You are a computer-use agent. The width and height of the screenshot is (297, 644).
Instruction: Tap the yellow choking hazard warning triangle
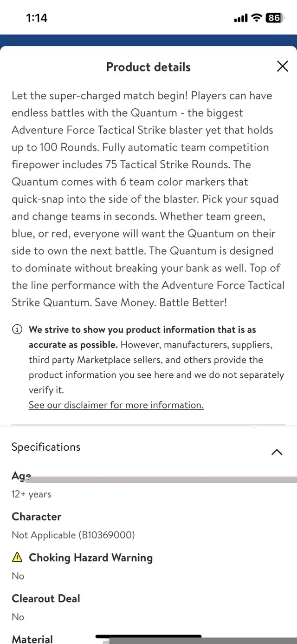[x=17, y=557]
